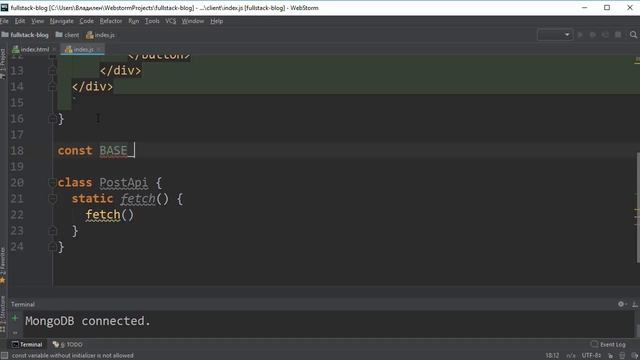Click the 18:12 cursor position indicator
Viewport: 640px width, 360px height.
552,356
